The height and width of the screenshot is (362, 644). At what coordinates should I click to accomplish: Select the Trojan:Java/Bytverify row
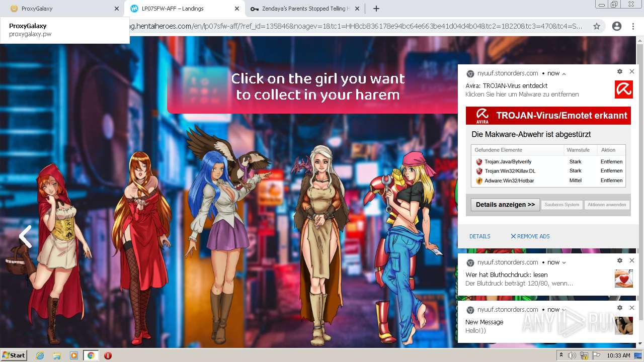pos(548,162)
